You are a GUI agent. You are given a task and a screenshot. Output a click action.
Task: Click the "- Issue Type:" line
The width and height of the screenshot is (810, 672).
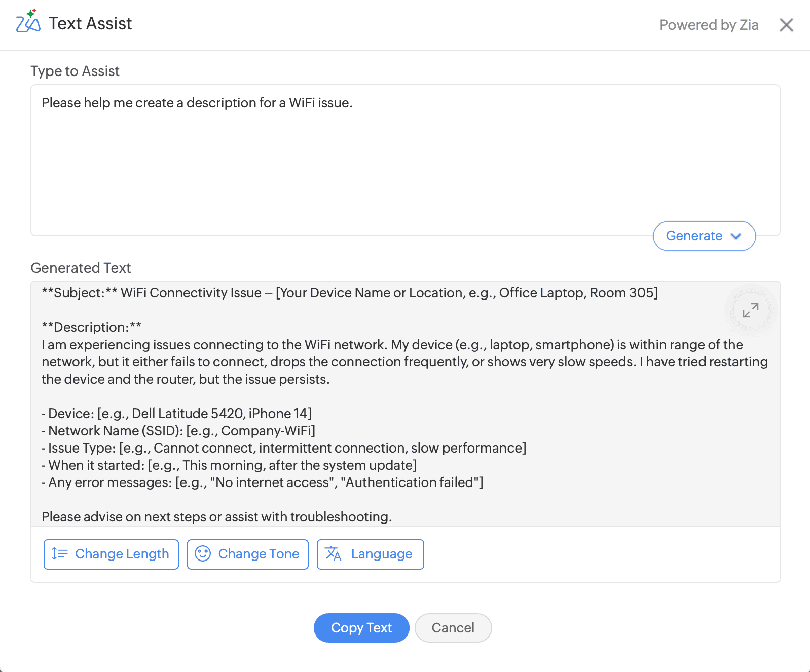point(284,448)
